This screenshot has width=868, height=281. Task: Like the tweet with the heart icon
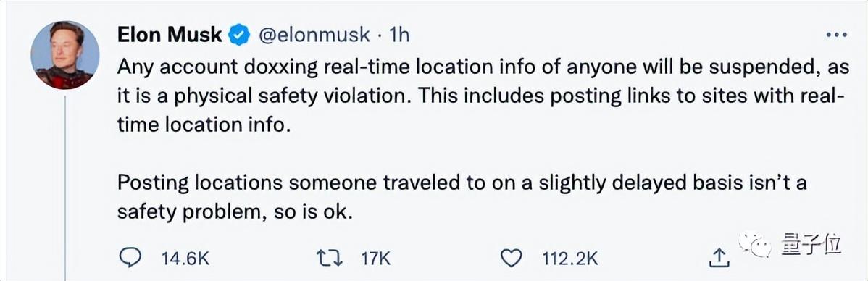click(511, 257)
